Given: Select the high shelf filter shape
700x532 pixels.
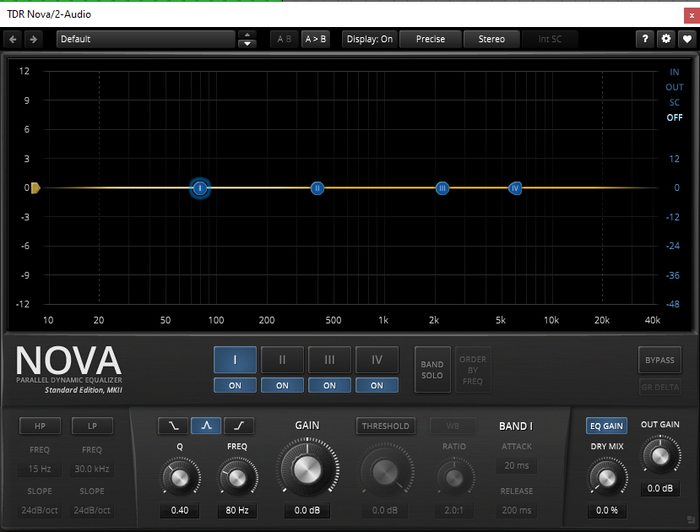Looking at the screenshot, I should (x=239, y=426).
